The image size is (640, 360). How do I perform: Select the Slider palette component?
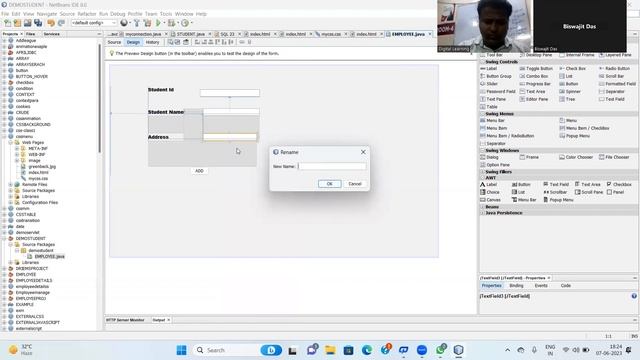click(x=489, y=84)
